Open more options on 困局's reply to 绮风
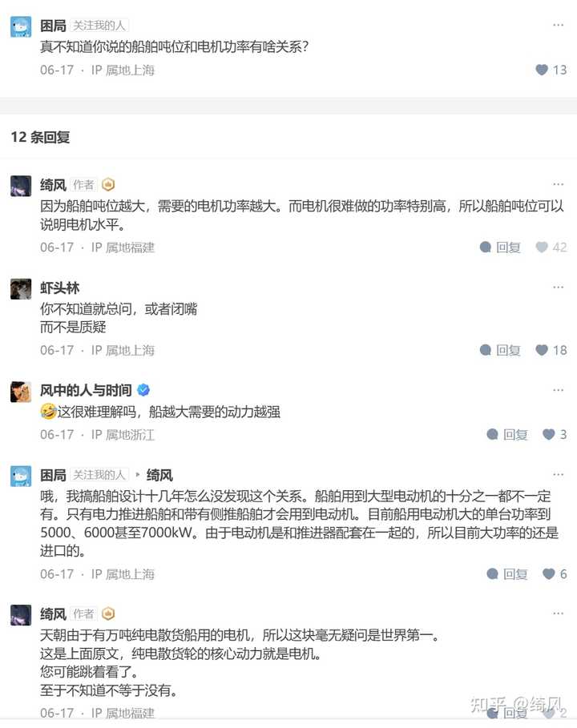Image resolution: width=577 pixels, height=728 pixels. pos(558,474)
